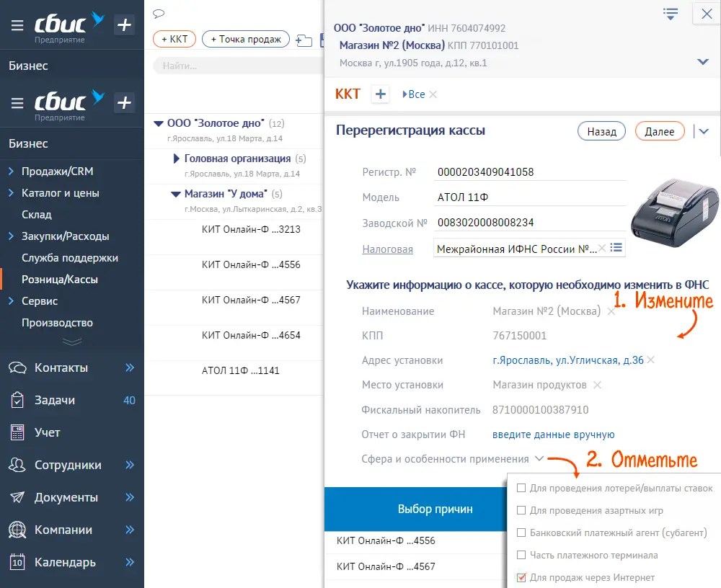The width and height of the screenshot is (721, 588).
Task: Expand the organization header chevron
Action: 702,61
